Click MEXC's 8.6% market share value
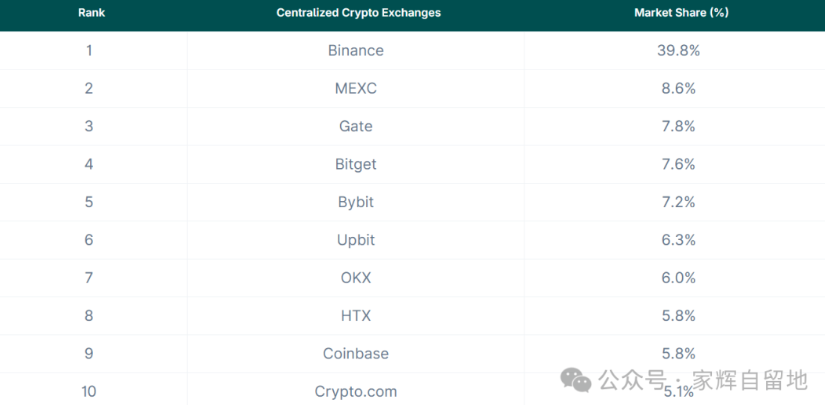The image size is (825, 405). pos(678,88)
